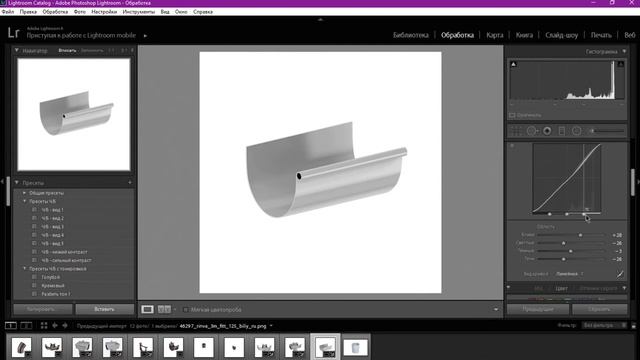Open the Правка menu
Image resolution: width=640 pixels, height=360 pixels.
point(28,12)
